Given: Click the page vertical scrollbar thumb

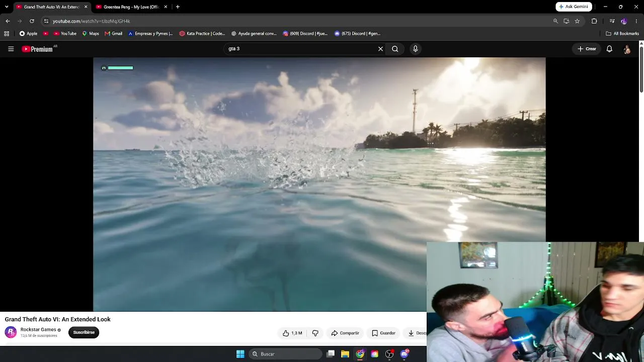Looking at the screenshot, I should (x=641, y=69).
